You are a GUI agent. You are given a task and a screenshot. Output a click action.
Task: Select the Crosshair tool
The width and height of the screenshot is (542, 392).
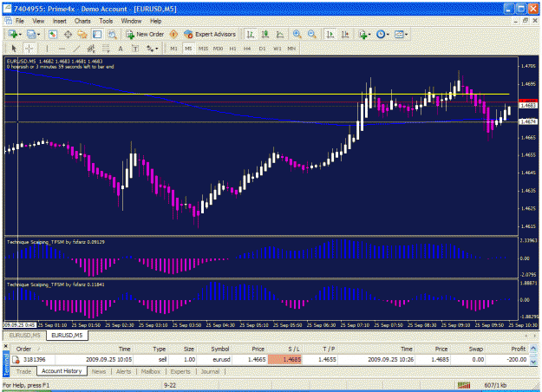29,49
